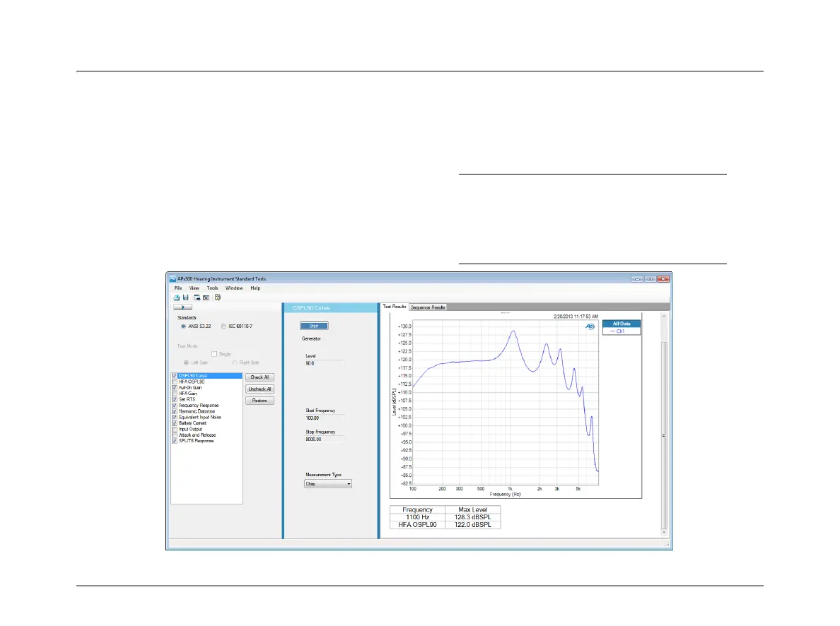Click the open project toolbar icon
The height and width of the screenshot is (626, 840).
[x=176, y=297]
